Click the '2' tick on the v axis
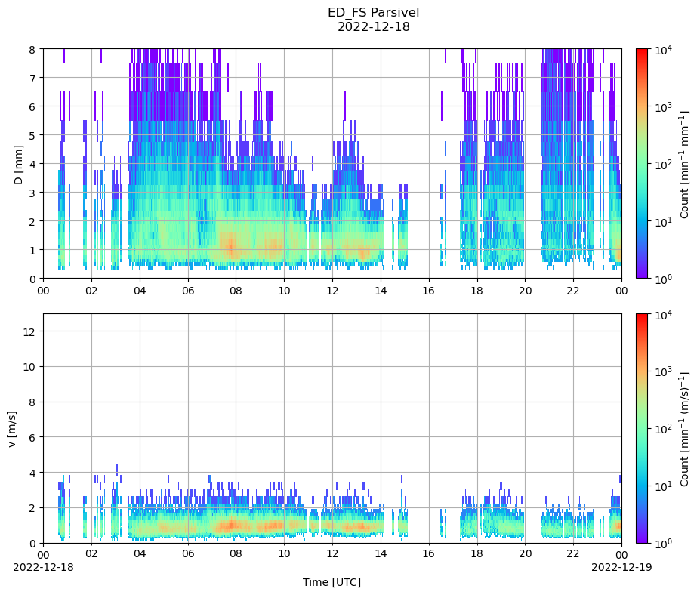The image size is (700, 595). (34, 508)
